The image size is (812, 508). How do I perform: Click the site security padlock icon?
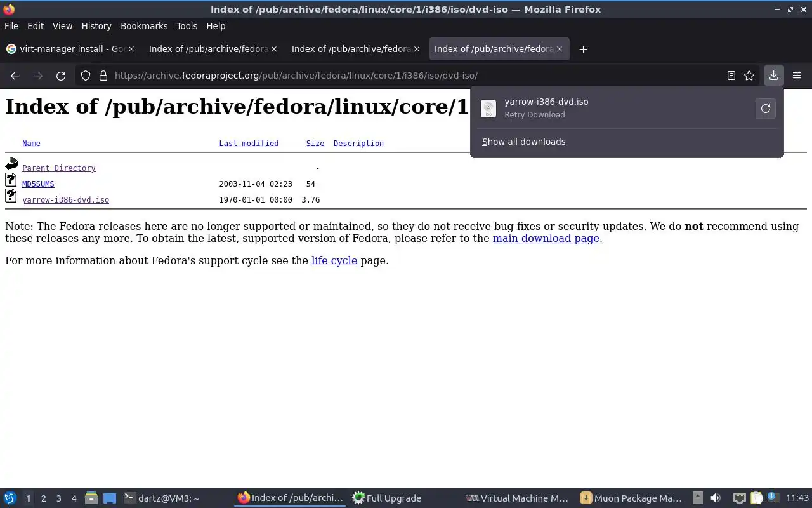tap(103, 76)
